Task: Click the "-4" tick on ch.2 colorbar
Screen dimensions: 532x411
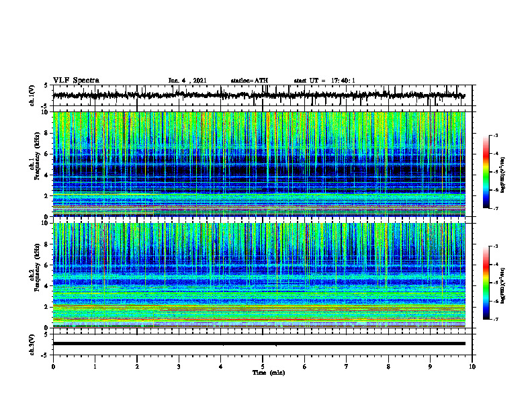Action: tap(495, 265)
